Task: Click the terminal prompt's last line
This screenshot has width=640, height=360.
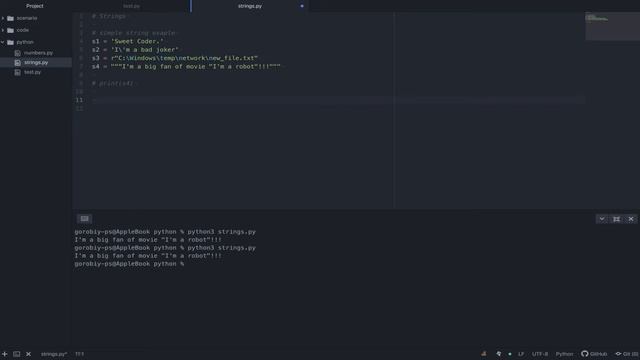Action: coord(129,264)
